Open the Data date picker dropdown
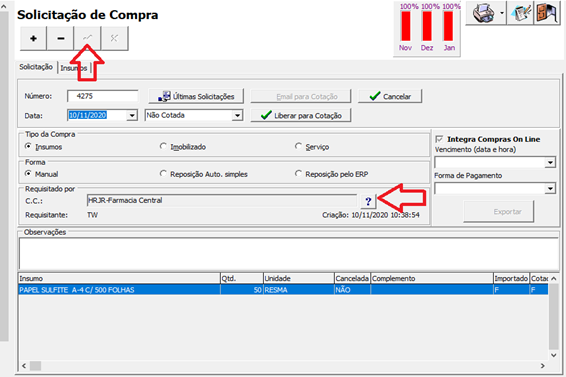 (132, 116)
